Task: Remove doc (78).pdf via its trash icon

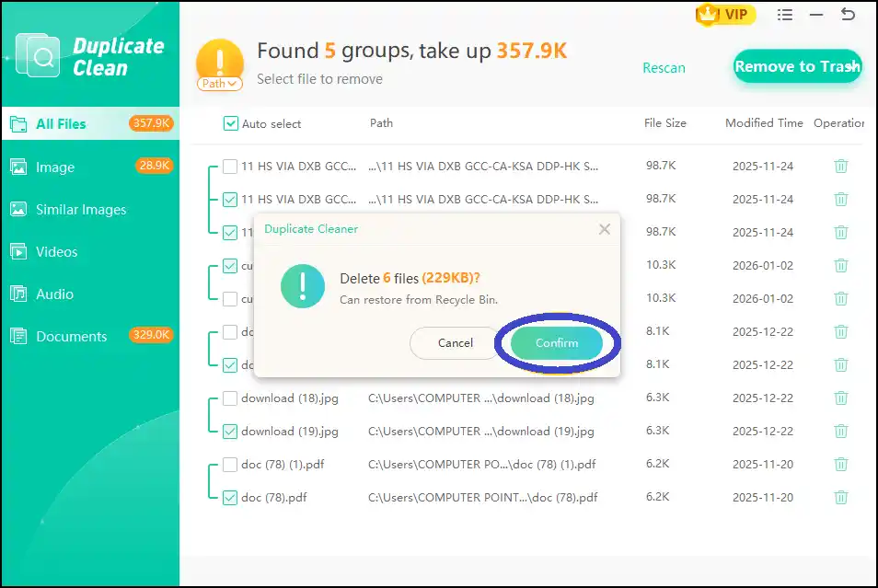Action: (x=841, y=497)
